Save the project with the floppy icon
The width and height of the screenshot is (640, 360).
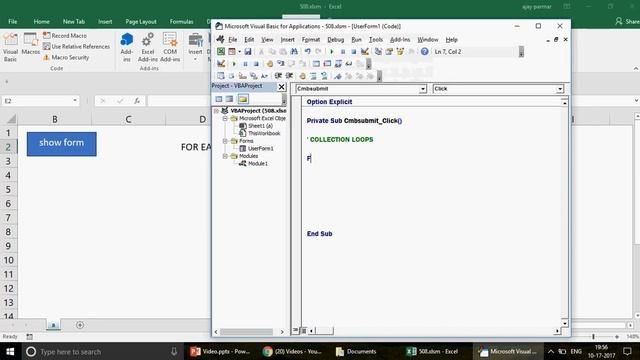coord(248,51)
